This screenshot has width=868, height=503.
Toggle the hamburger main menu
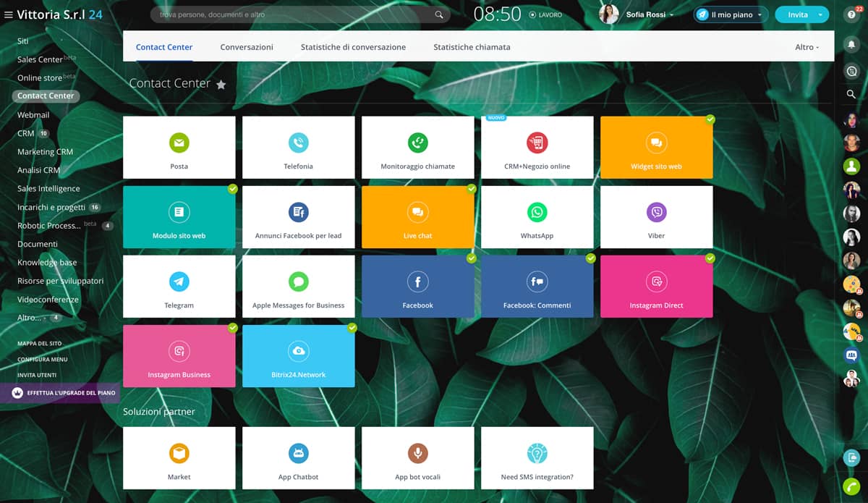pos(8,14)
